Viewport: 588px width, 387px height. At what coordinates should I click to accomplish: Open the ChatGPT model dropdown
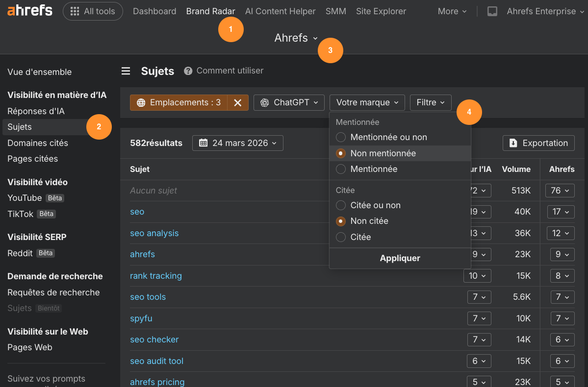click(x=289, y=102)
